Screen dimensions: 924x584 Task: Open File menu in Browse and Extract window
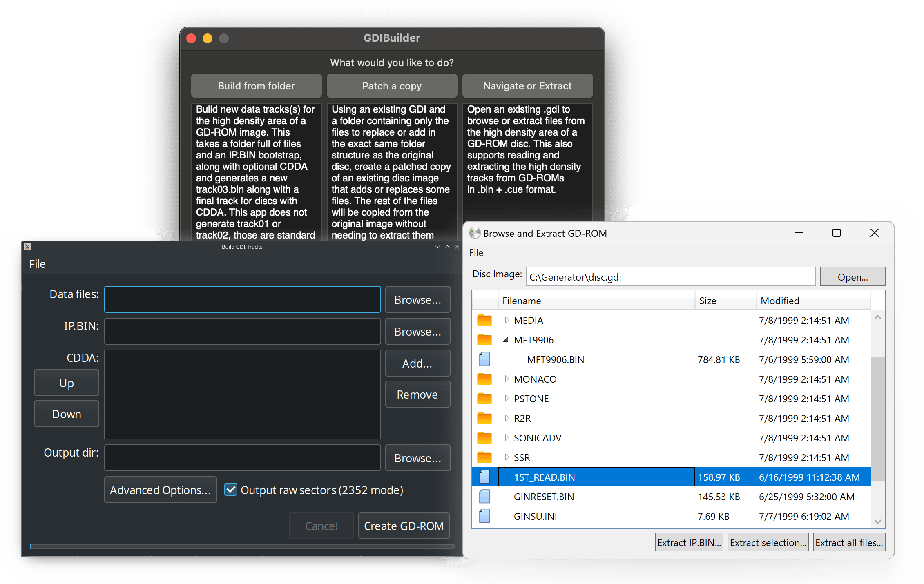pos(476,253)
